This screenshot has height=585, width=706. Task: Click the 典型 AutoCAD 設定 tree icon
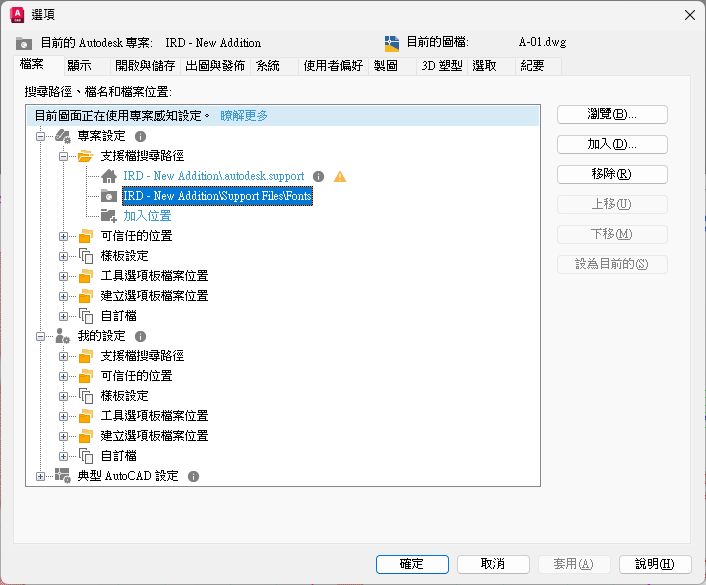pyautogui.click(x=63, y=476)
